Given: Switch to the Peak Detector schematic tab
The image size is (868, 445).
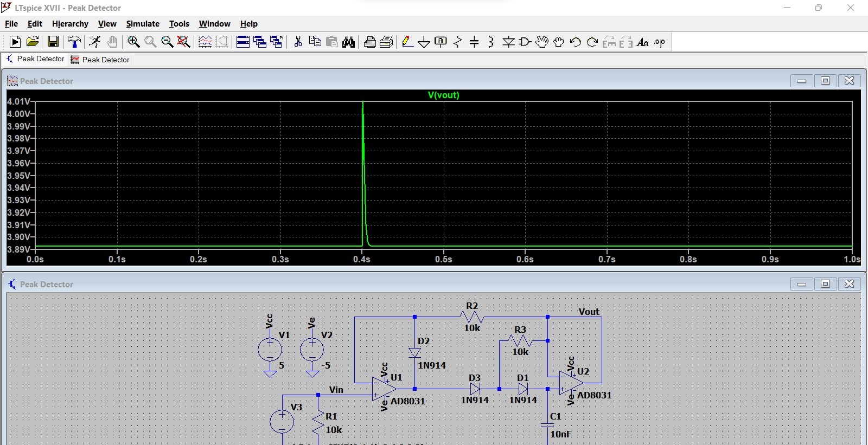Looking at the screenshot, I should click(35, 59).
